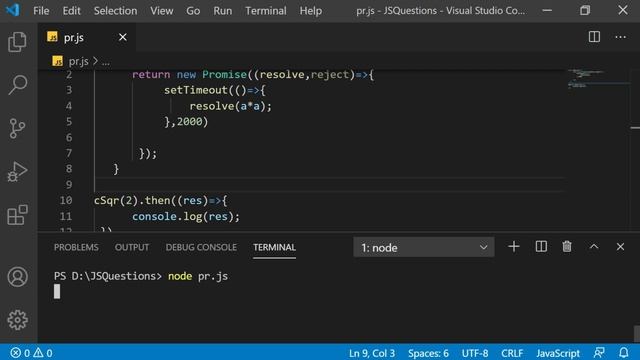Select the TERMINAL tab
The width and height of the screenshot is (640, 360).
click(274, 247)
